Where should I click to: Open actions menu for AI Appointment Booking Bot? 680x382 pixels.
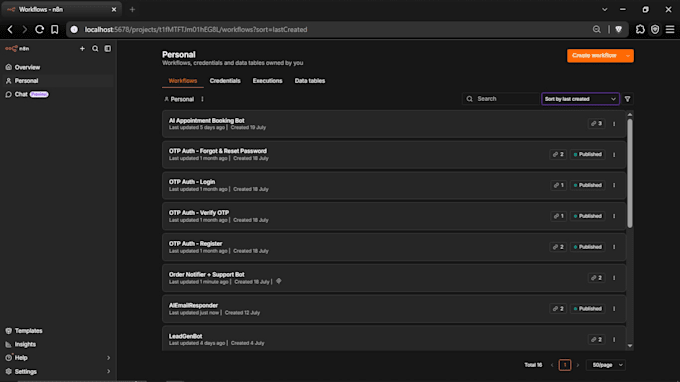tap(614, 124)
